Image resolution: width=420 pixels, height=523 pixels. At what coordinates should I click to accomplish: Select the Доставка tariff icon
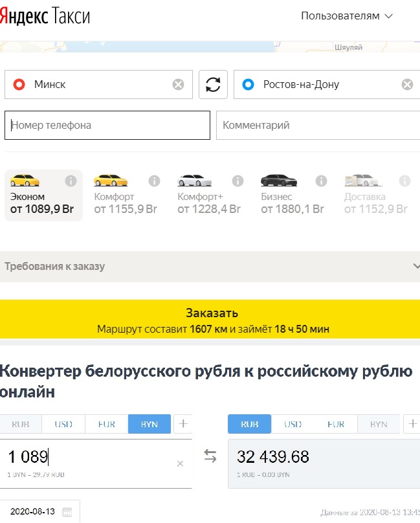[363, 180]
